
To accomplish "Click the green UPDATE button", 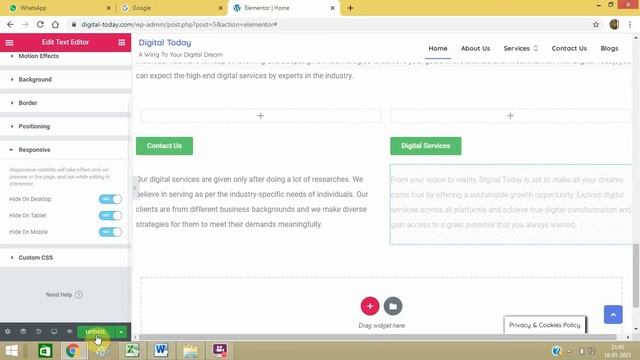I will tap(96, 332).
